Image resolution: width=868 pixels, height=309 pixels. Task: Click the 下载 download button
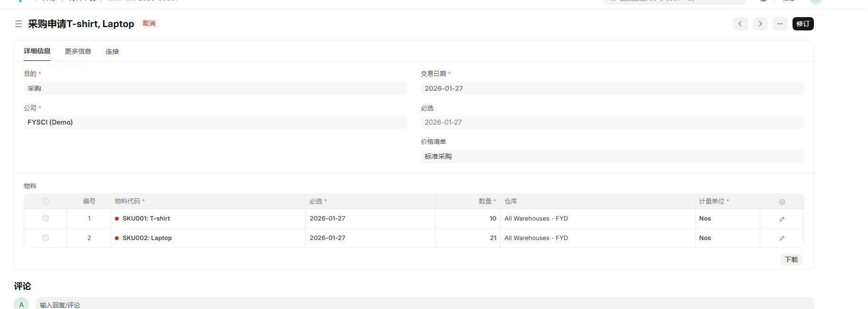(791, 260)
